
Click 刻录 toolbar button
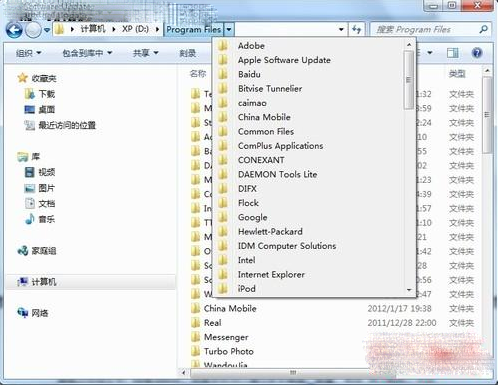[188, 53]
